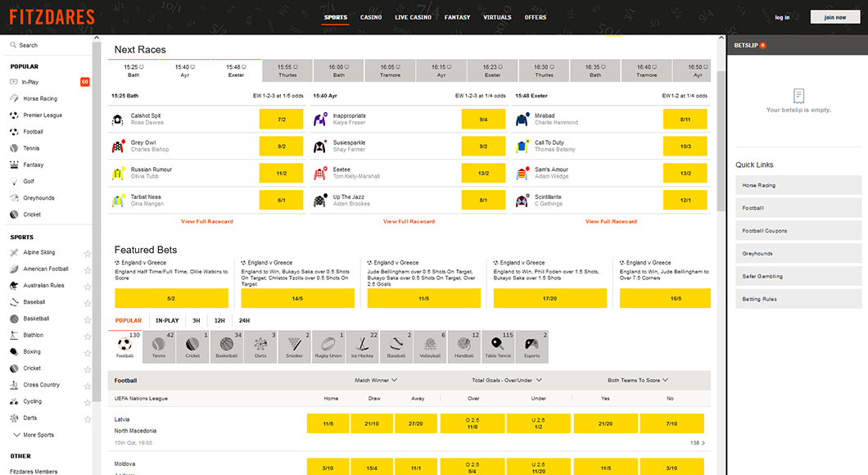Switch to the Casino tab
The height and width of the screenshot is (475, 868).
click(371, 17)
